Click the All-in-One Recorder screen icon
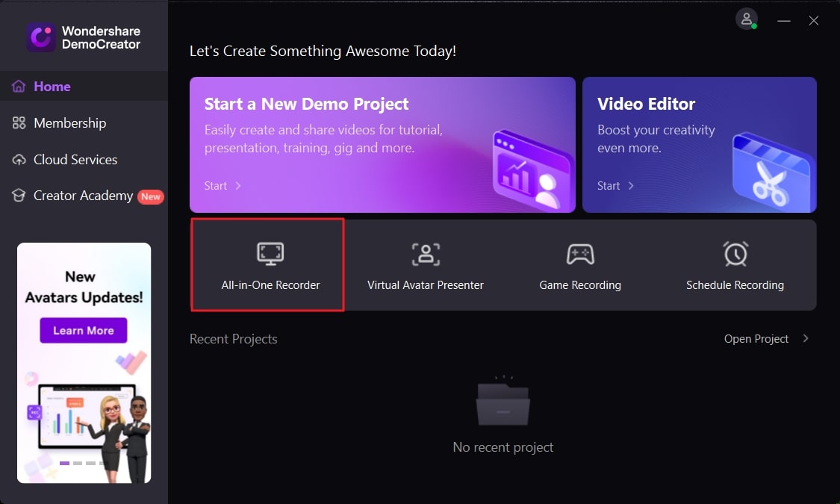Image resolution: width=840 pixels, height=504 pixels. (x=270, y=253)
